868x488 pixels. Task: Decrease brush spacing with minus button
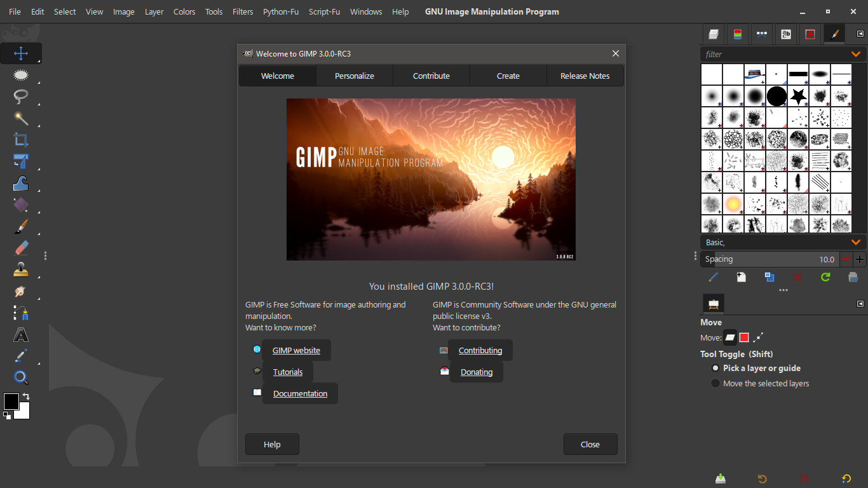[x=846, y=259]
